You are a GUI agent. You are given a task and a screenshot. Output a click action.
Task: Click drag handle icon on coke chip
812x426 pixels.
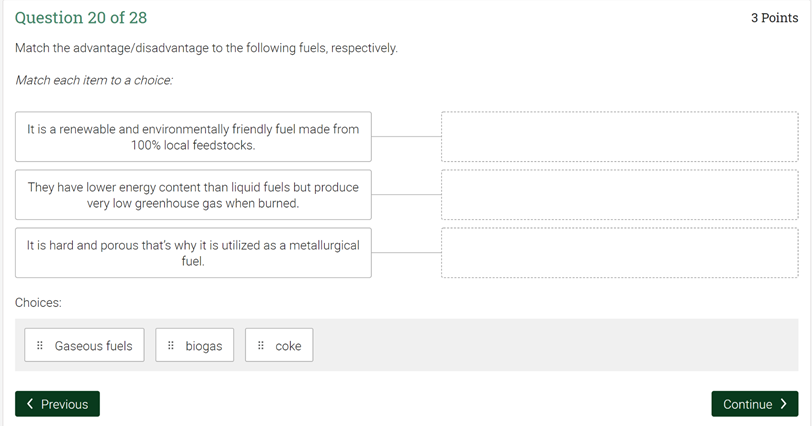(261, 346)
